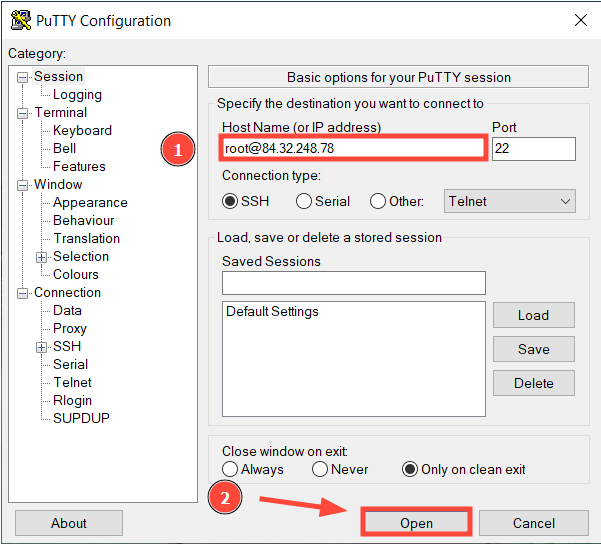Select SSH connection type
The height and width of the screenshot is (544, 601).
pos(231,201)
